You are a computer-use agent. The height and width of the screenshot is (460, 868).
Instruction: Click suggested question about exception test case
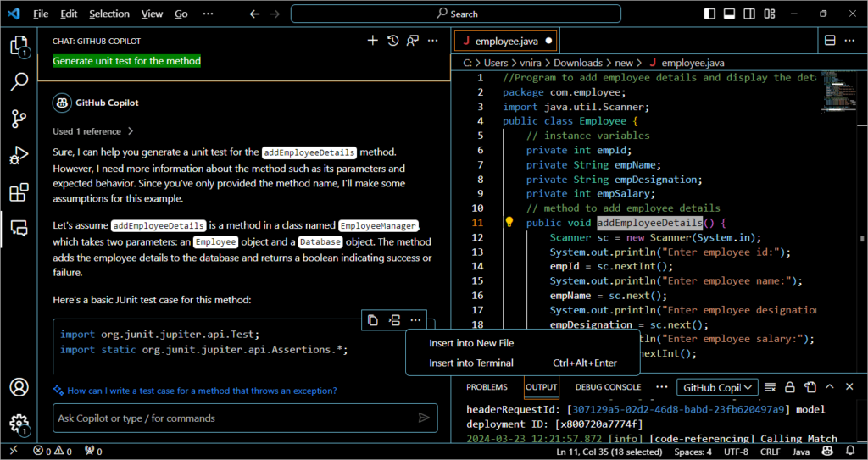(x=202, y=391)
